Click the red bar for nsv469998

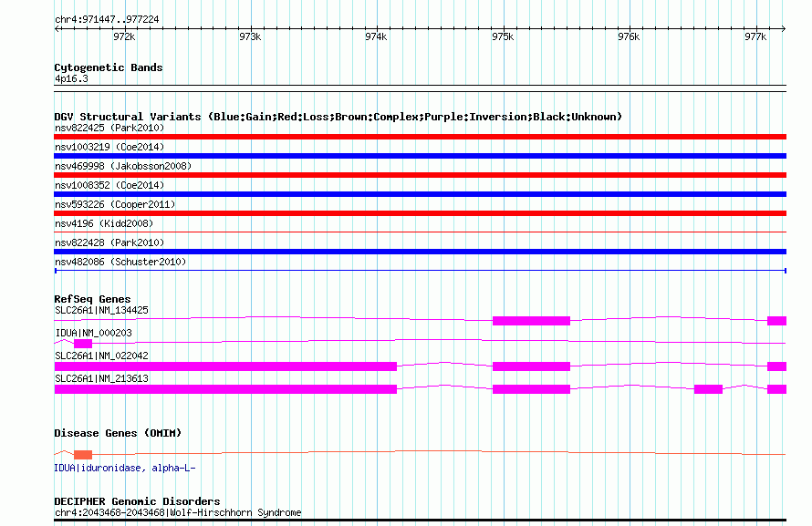click(420, 175)
